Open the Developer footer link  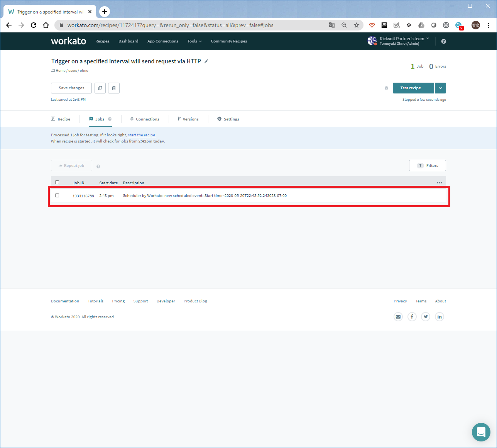[166, 301]
